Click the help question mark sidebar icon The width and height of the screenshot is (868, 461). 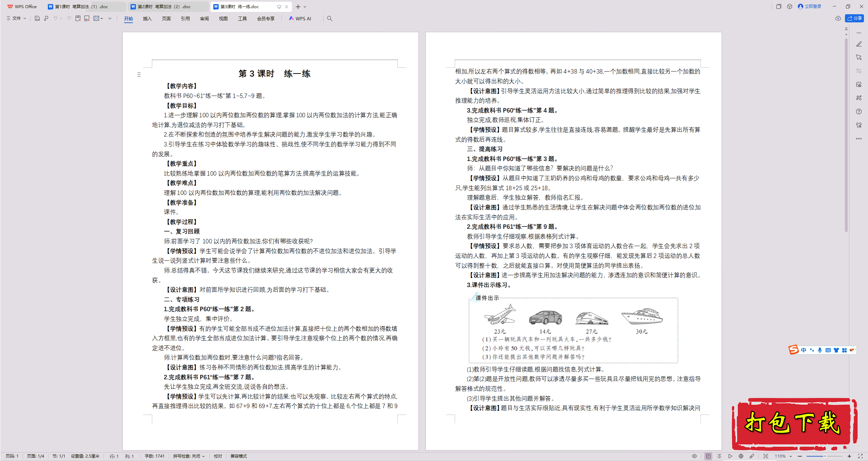point(859,112)
